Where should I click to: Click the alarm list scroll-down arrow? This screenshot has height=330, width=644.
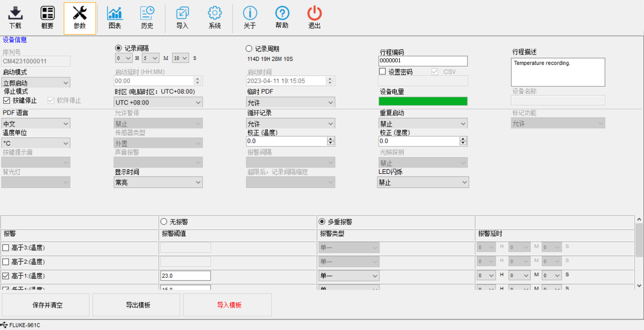click(639, 286)
